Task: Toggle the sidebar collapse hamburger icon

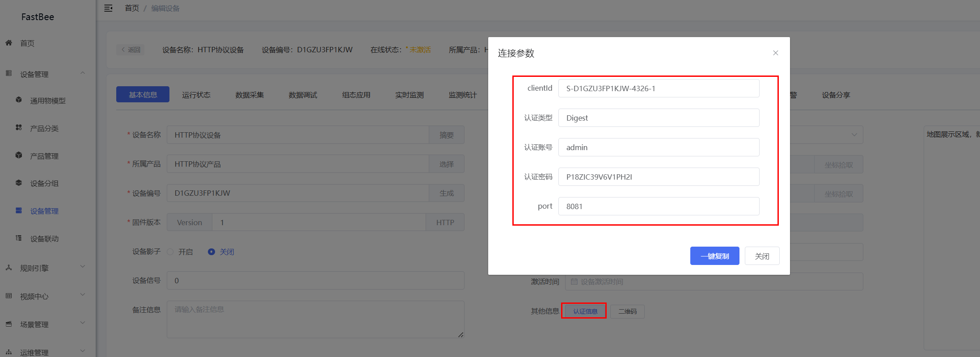Action: tap(108, 8)
